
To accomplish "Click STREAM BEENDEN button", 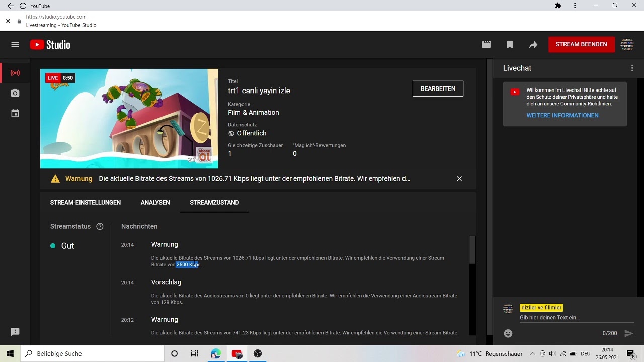I will pos(582,44).
